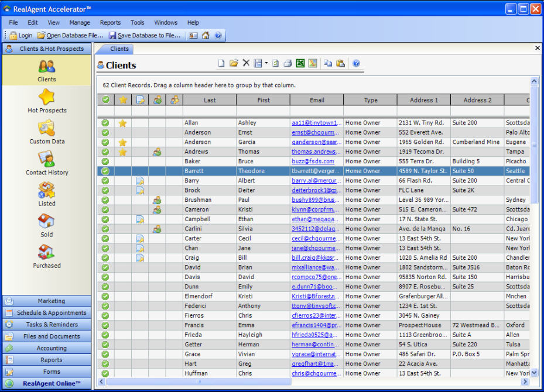
Task: Toggle the green check for Federici Anthony
Action: [105, 306]
